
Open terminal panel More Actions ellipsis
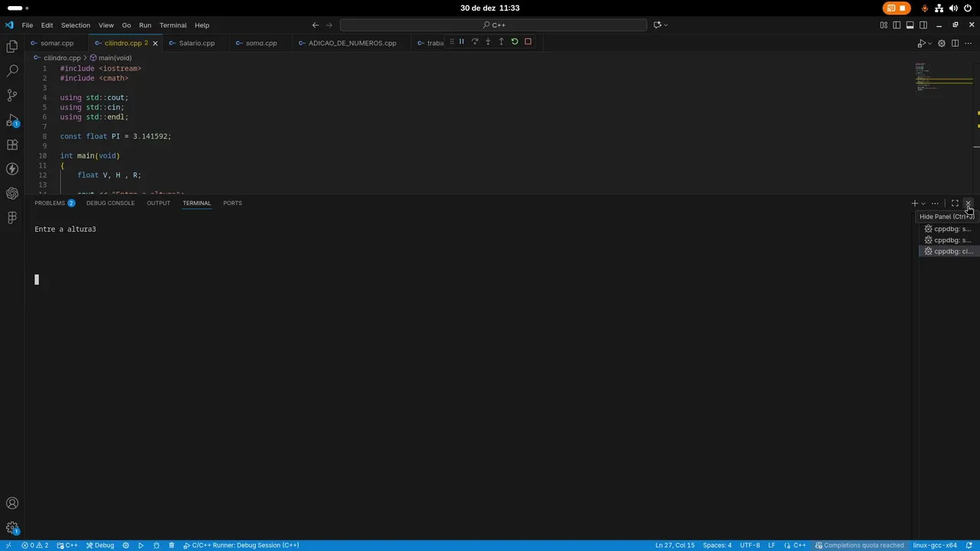coord(935,204)
